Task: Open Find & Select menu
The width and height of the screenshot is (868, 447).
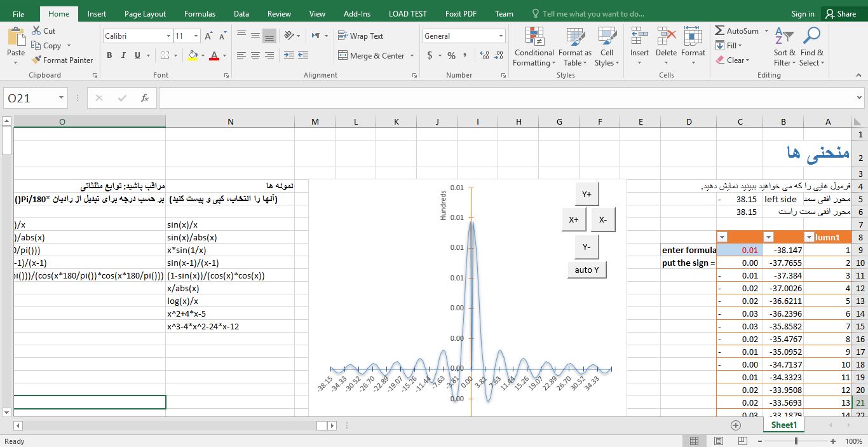Action: click(811, 46)
